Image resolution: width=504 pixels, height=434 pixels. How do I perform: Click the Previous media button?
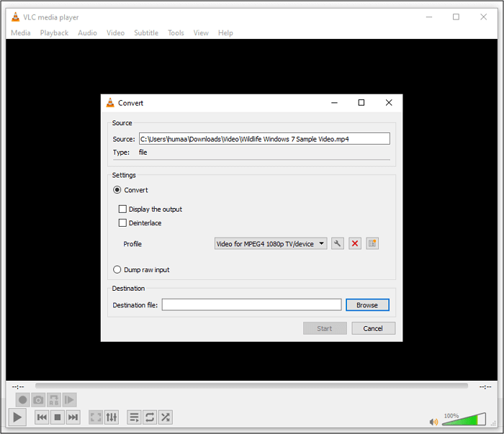coord(42,417)
